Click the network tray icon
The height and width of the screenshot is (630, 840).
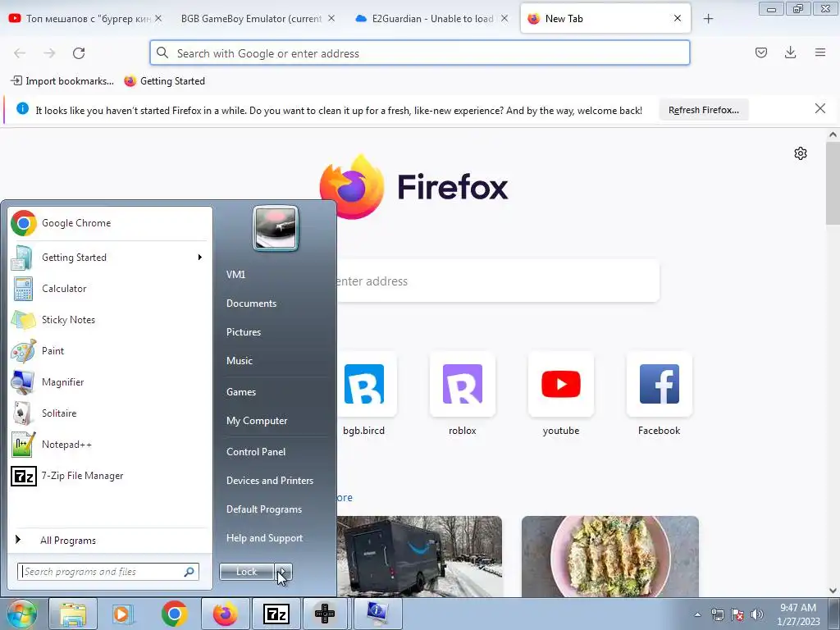[x=717, y=614]
